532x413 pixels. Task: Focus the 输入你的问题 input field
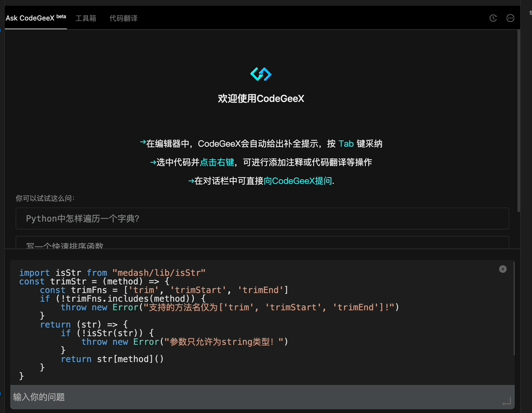[262, 397]
